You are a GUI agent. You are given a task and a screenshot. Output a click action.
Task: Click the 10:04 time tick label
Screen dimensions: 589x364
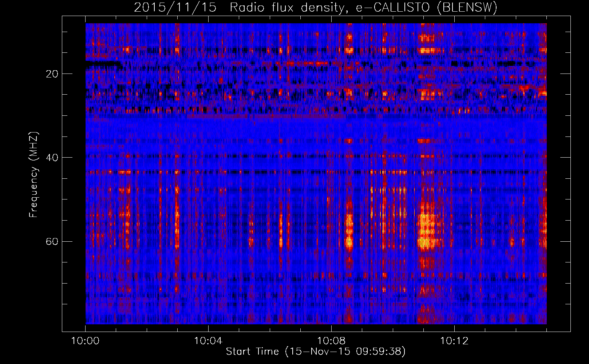[x=208, y=341]
